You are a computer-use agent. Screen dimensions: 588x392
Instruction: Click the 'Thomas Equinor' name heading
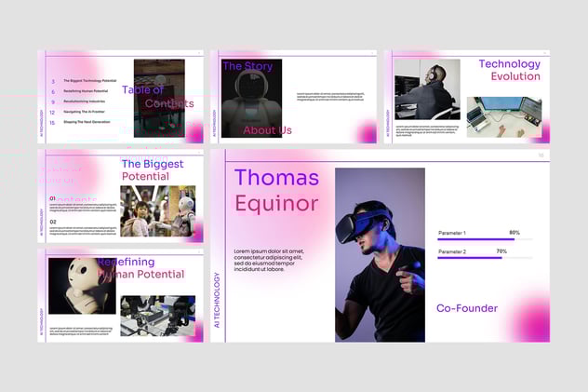276,191
